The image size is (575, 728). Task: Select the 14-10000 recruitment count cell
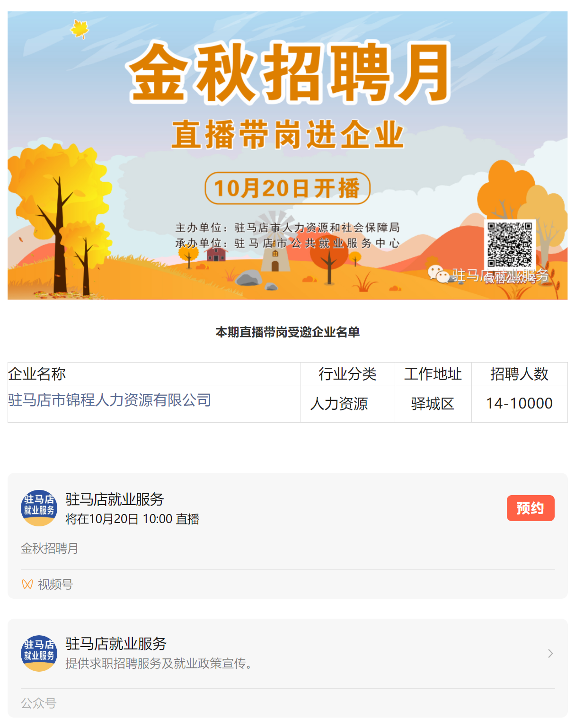(x=520, y=404)
